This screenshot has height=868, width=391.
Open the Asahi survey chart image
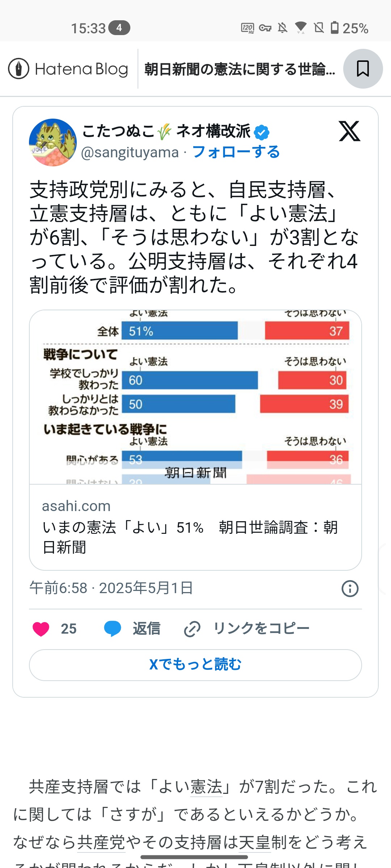tap(195, 397)
